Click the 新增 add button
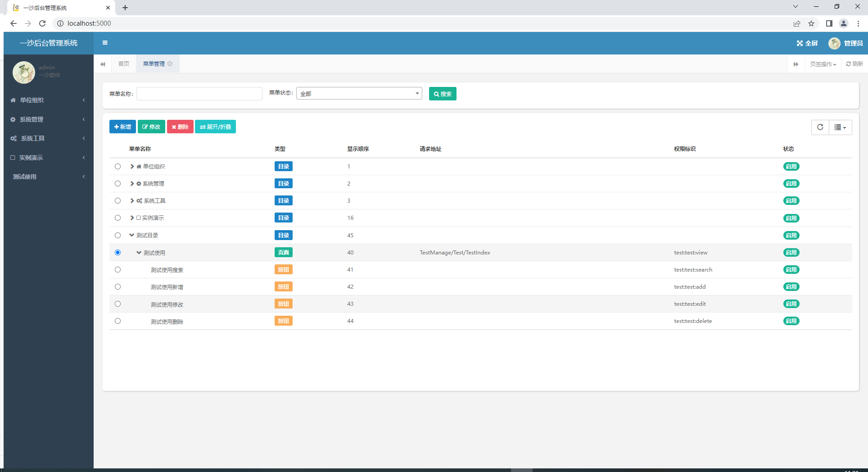Image resolution: width=868 pixels, height=472 pixels. [122, 127]
